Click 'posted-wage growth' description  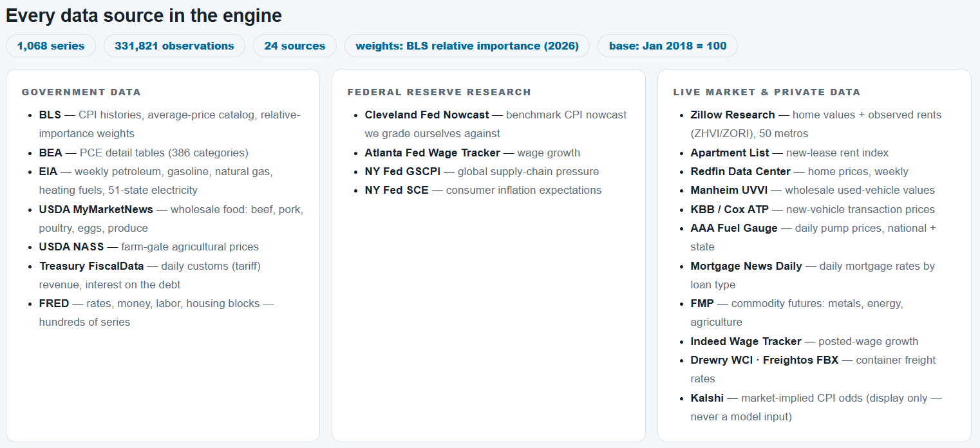coord(869,341)
